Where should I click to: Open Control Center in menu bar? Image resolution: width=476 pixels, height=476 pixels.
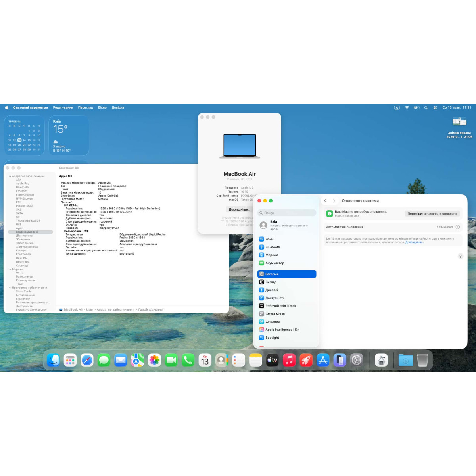click(x=435, y=107)
